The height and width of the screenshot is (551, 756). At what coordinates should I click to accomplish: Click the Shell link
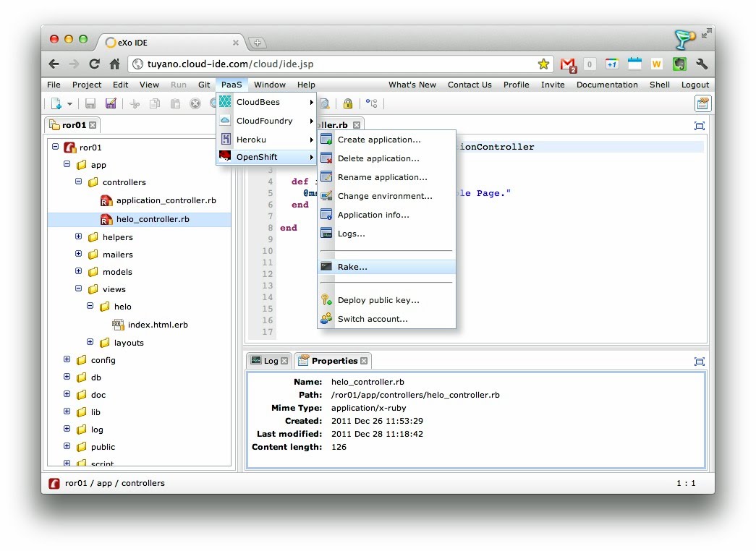[x=659, y=85]
